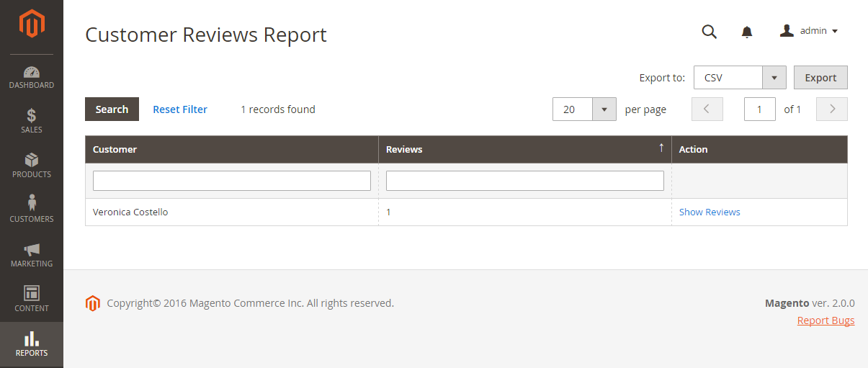Expand the 20 per page dropdown
The image size is (868, 368).
click(585, 109)
